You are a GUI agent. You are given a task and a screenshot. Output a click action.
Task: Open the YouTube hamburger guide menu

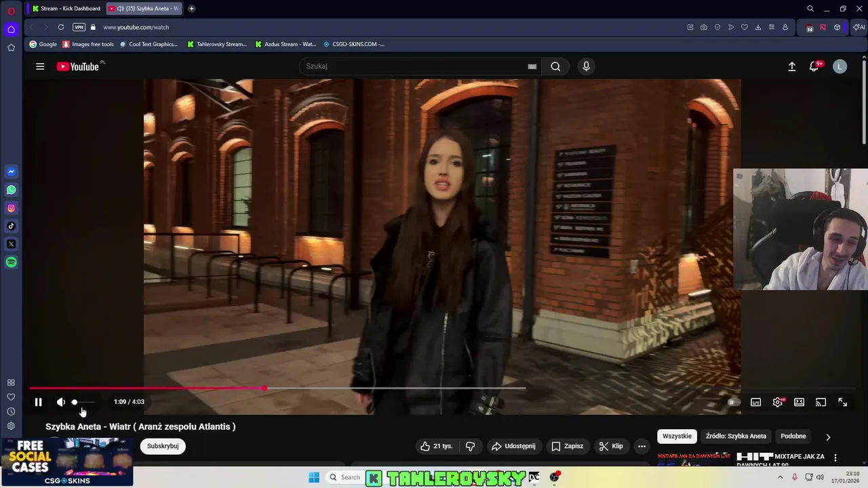(x=40, y=66)
